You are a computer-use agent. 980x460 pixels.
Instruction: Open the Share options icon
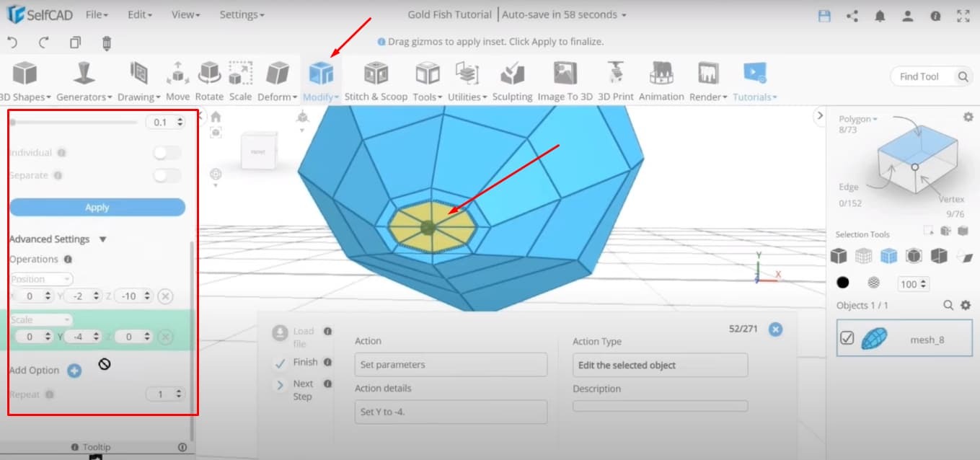(x=852, y=16)
